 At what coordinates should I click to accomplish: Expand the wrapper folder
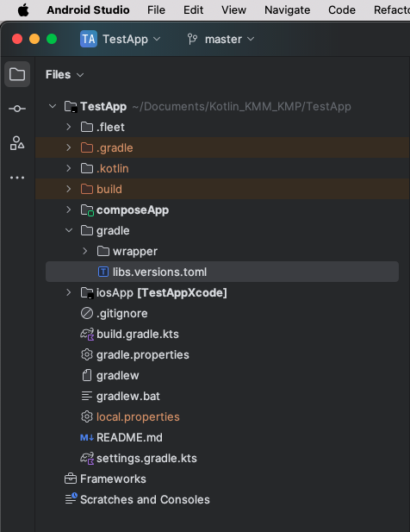(84, 251)
